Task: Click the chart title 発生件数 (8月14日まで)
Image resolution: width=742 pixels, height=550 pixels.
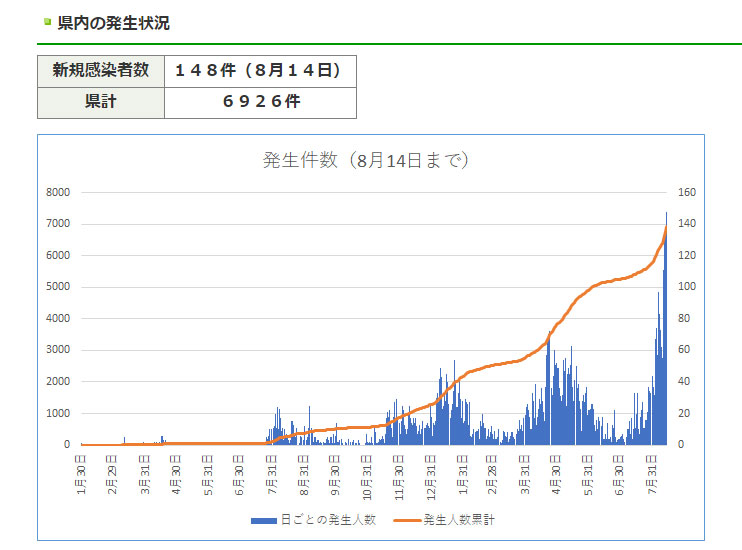Action: point(366,160)
